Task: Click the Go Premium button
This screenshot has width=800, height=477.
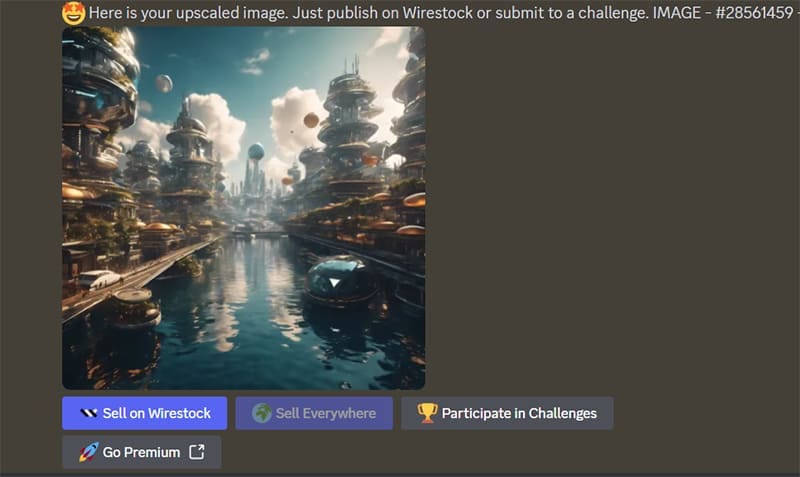Action: 141,452
